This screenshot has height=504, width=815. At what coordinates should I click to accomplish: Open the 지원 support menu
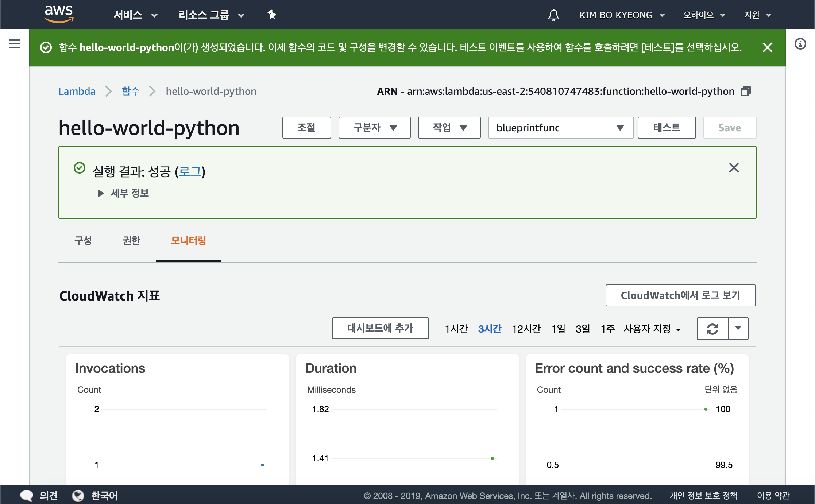click(x=758, y=15)
